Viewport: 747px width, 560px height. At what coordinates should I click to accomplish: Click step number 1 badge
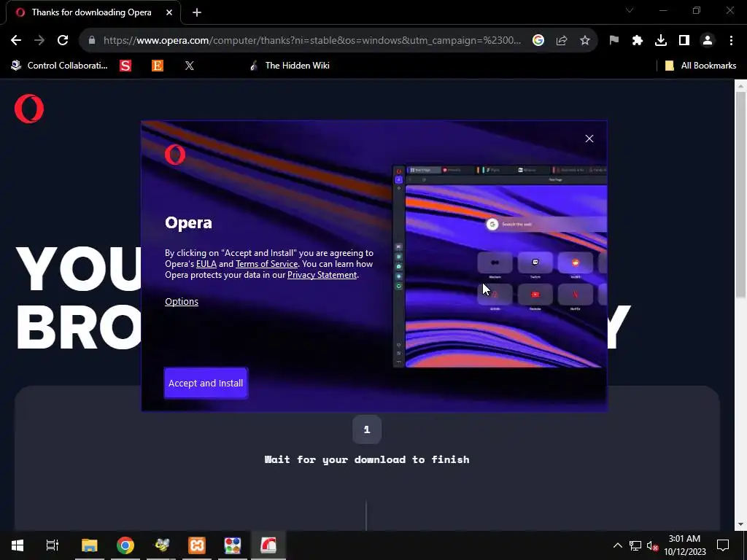[x=367, y=429]
